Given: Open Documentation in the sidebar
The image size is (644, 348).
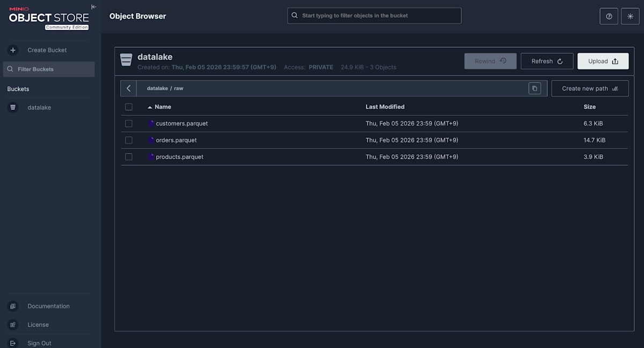Looking at the screenshot, I should pyautogui.click(x=49, y=306).
